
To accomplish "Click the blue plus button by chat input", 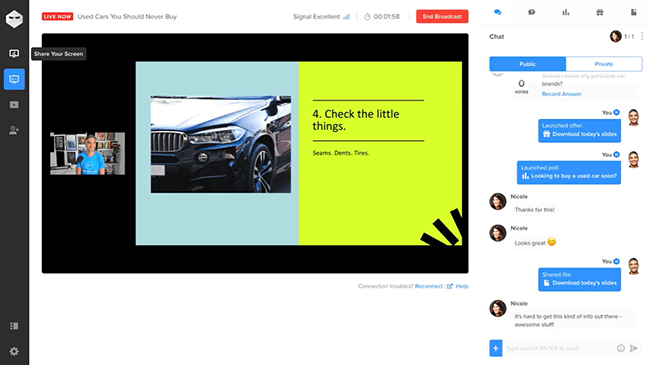I will point(496,348).
